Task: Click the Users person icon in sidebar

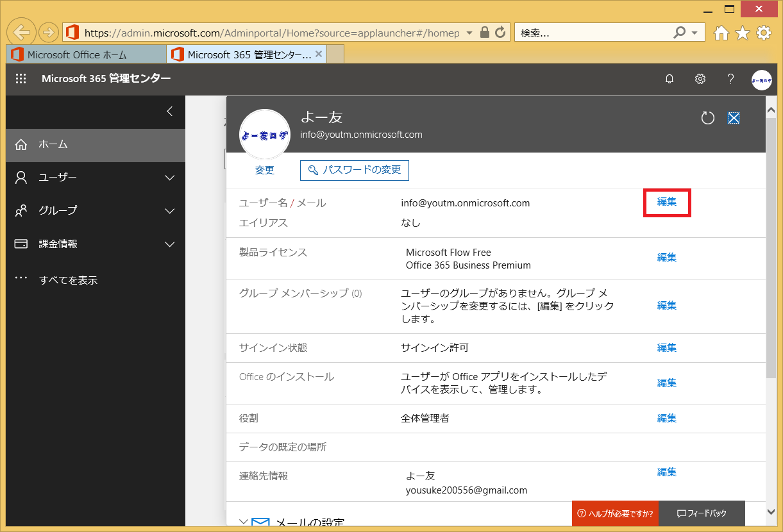Action: click(x=21, y=178)
